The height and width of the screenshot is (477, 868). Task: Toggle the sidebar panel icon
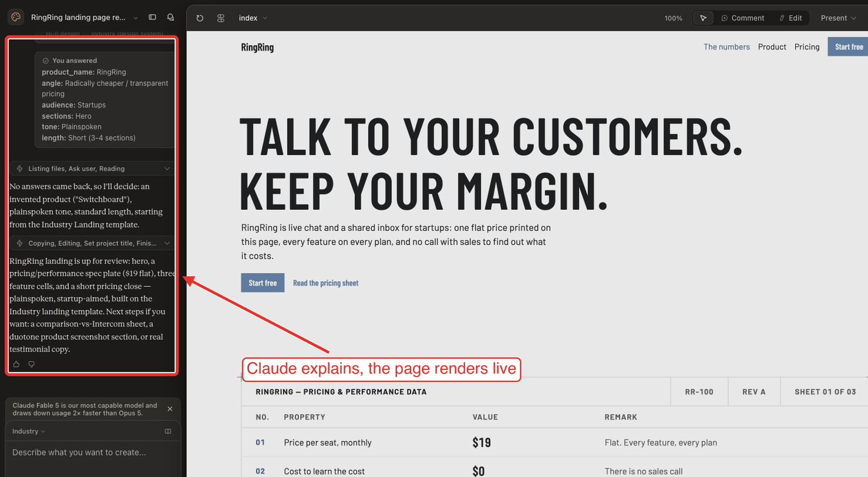click(153, 18)
